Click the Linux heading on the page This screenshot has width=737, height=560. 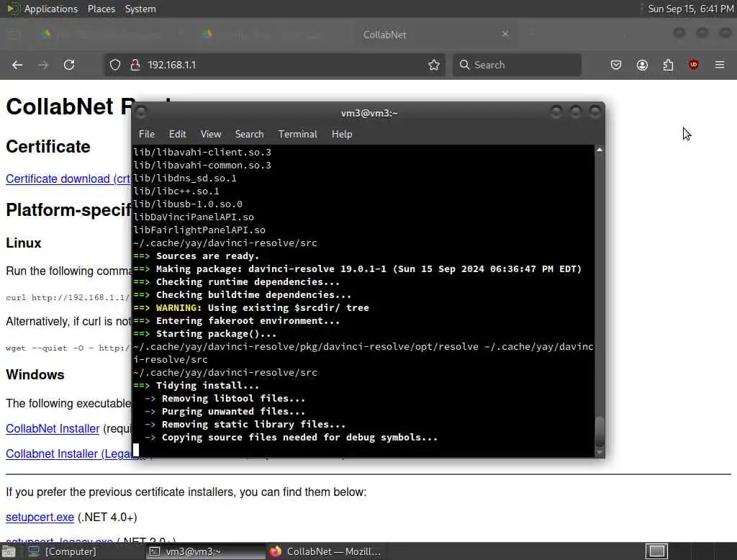(x=24, y=243)
